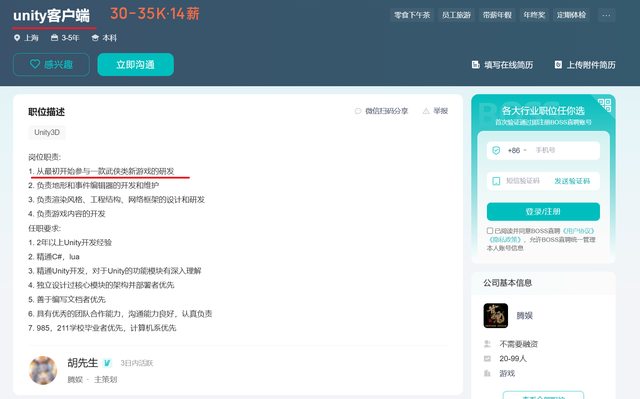This screenshot has height=399, width=640.
Task: Click the 公司基本信息 heading
Action: point(507,283)
